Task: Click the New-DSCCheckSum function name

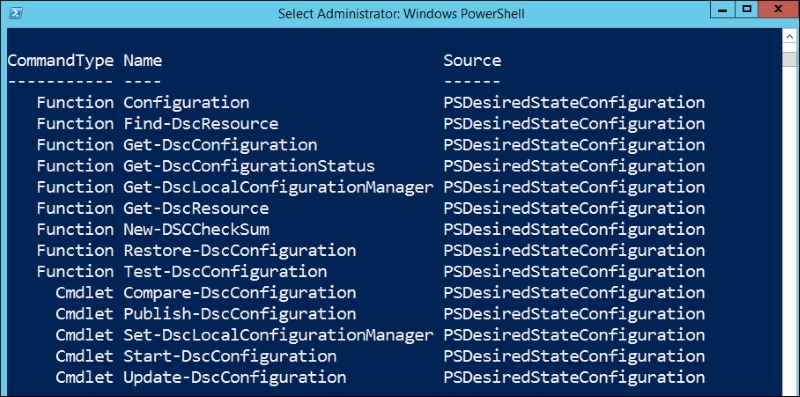Action: click(196, 230)
